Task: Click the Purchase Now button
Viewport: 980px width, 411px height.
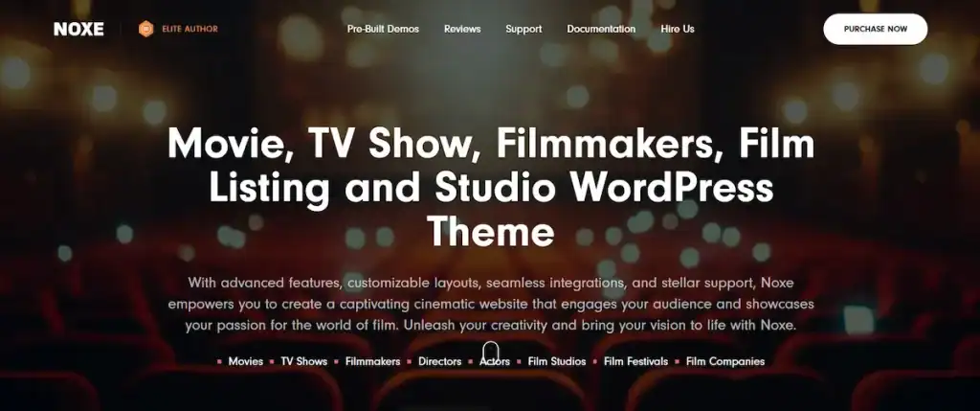Action: tap(875, 29)
